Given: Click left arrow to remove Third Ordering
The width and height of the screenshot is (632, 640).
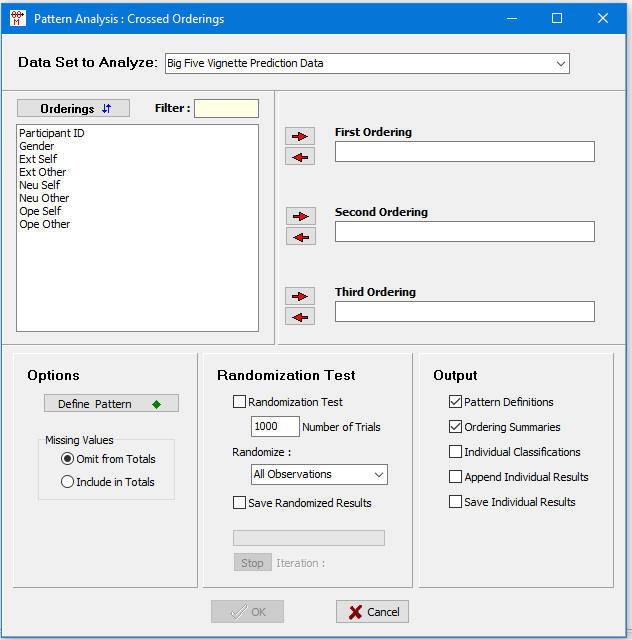Looking at the screenshot, I should click(299, 317).
